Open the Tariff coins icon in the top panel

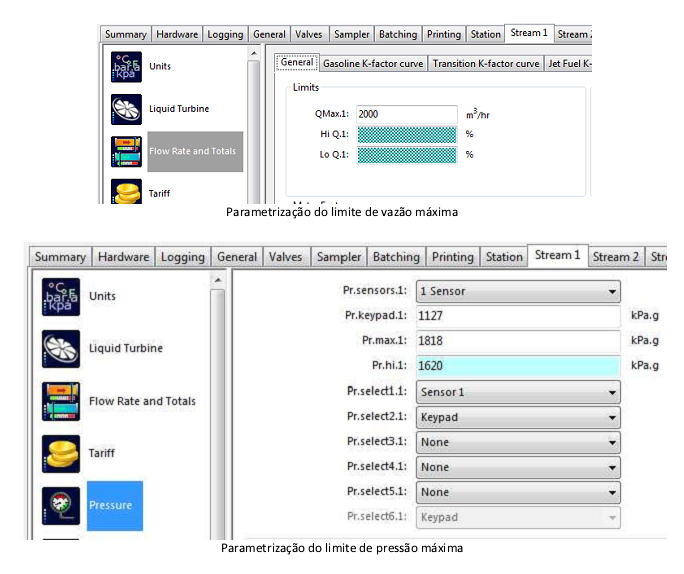126,191
